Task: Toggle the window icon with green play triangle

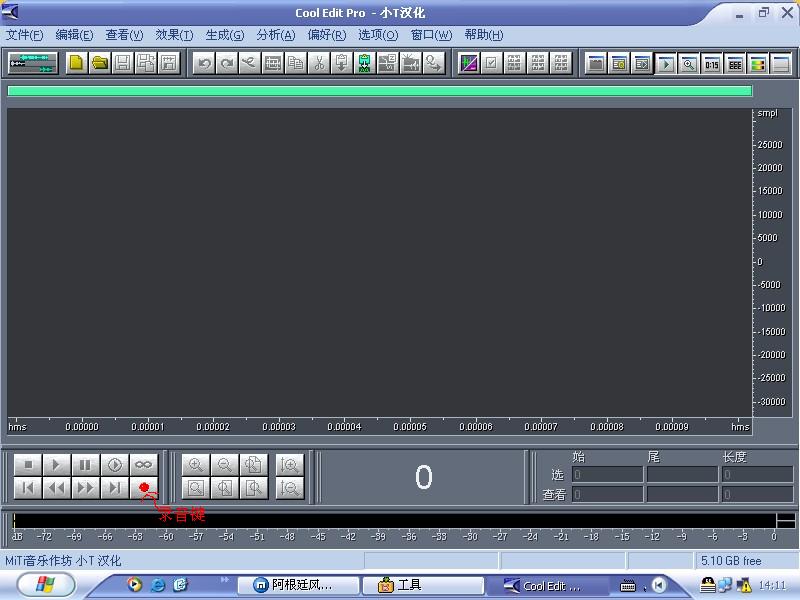Action: click(x=666, y=64)
